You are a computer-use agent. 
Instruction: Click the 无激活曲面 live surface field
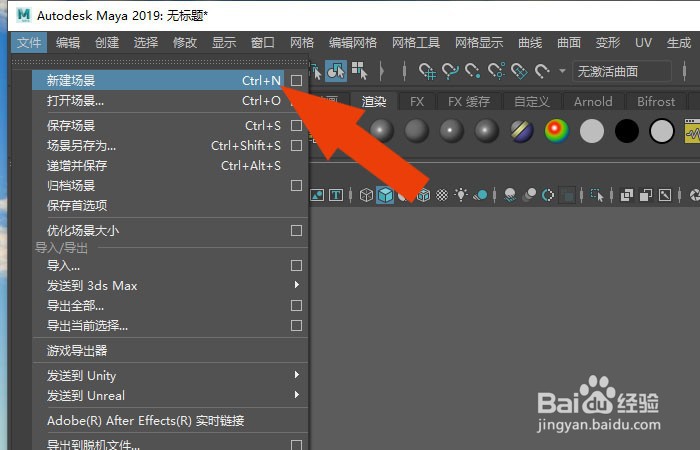point(622,71)
